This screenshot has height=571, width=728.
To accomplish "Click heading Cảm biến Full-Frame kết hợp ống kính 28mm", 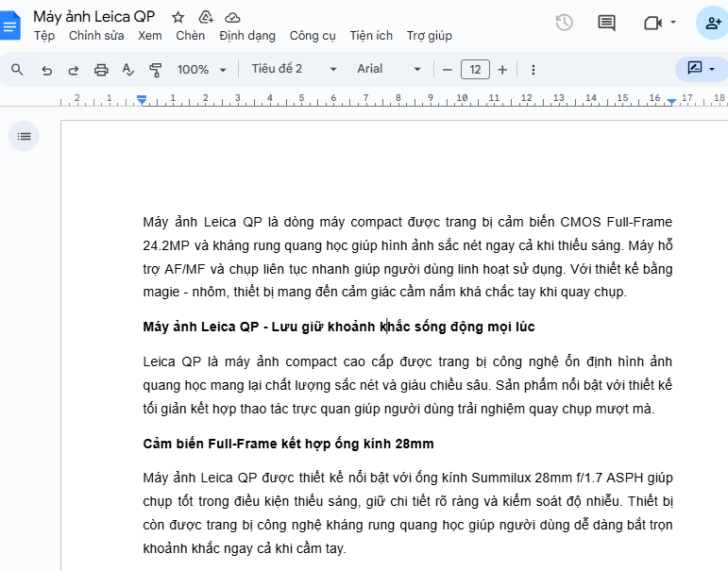I will coord(288,444).
